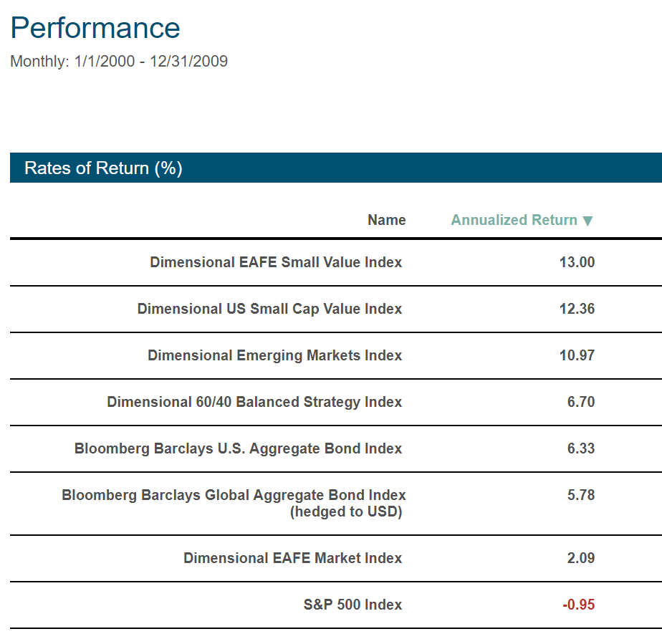This screenshot has width=662, height=644.
Task: Select the Dimensional EAFE Small Value Index row
Action: pyautogui.click(x=336, y=262)
